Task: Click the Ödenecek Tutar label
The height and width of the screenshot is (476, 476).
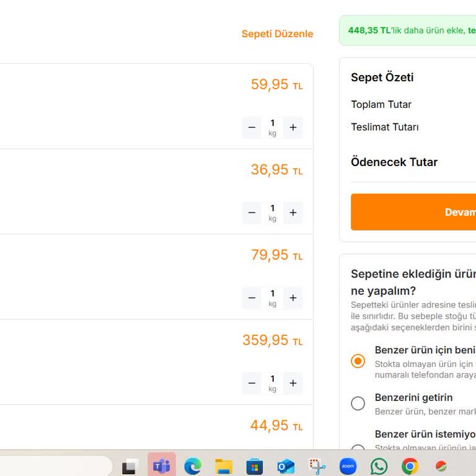Action: (394, 162)
